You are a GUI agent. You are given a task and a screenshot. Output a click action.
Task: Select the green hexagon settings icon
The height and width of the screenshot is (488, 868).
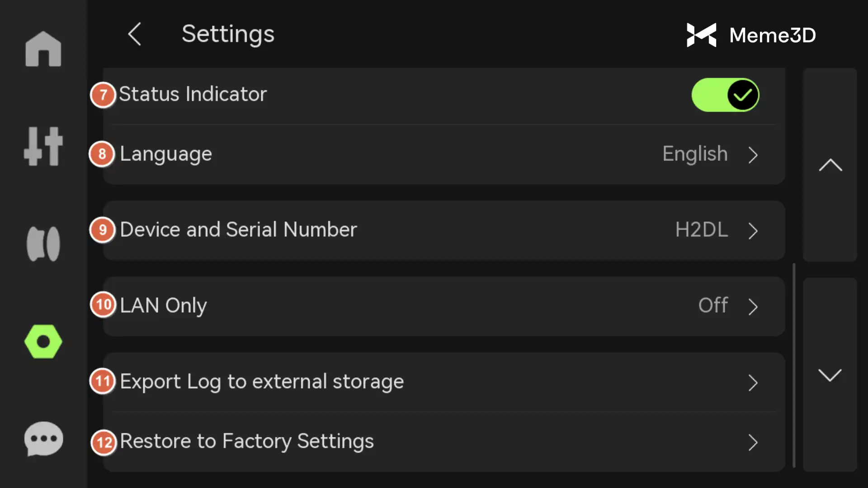tap(43, 342)
